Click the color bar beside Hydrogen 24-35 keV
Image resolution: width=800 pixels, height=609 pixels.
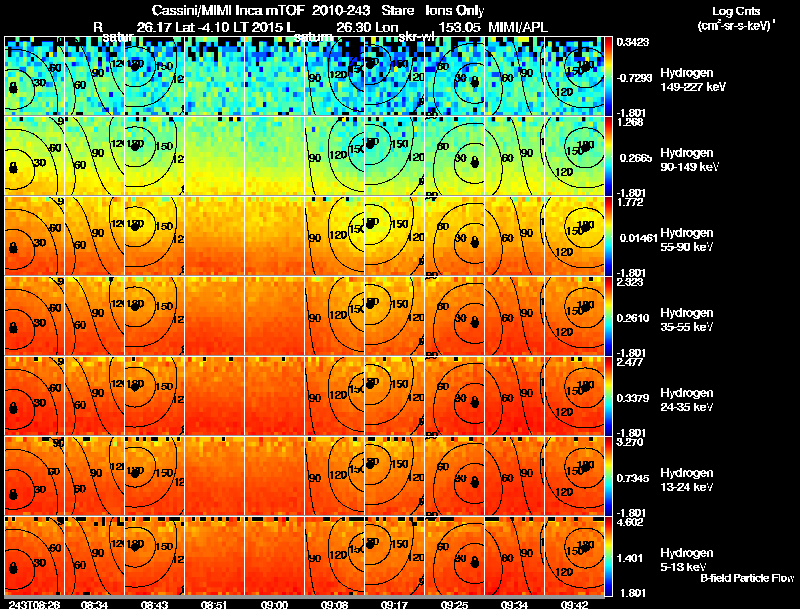608,396
